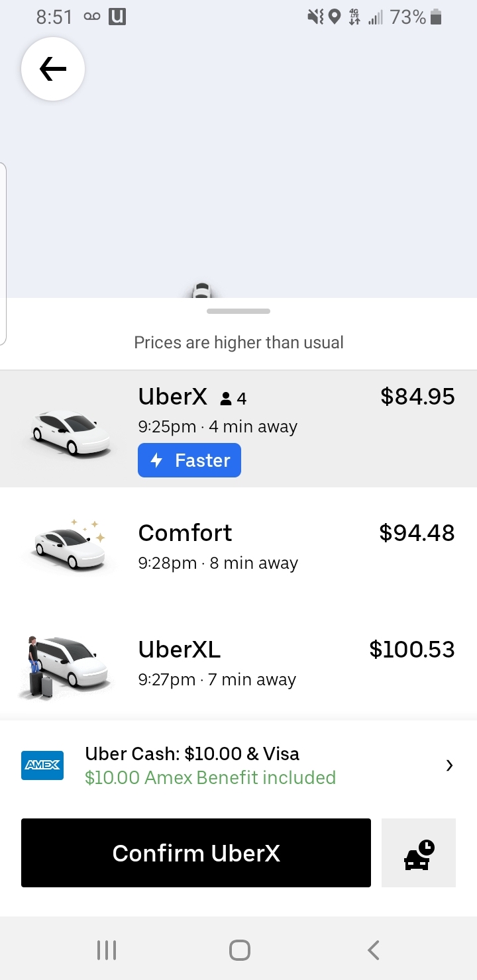
Task: Tap the ride list drag handle
Action: pyautogui.click(x=238, y=311)
